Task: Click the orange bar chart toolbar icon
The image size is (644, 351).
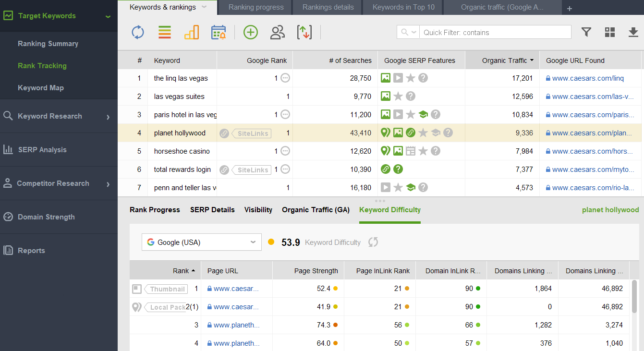Action: pos(192,32)
